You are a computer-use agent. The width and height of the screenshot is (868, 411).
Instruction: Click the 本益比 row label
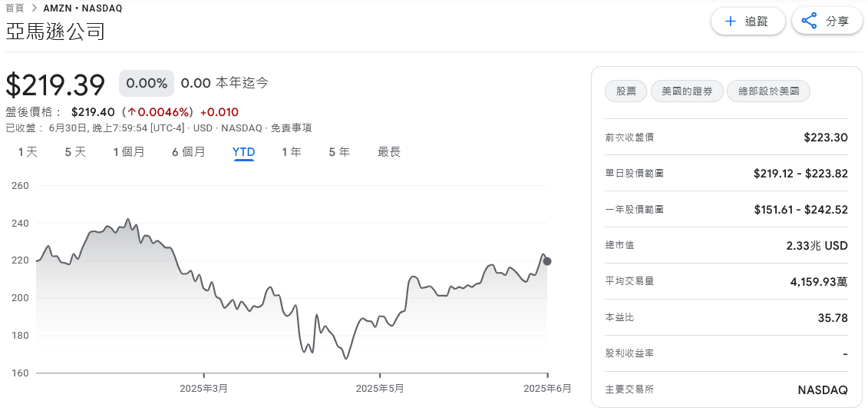620,317
